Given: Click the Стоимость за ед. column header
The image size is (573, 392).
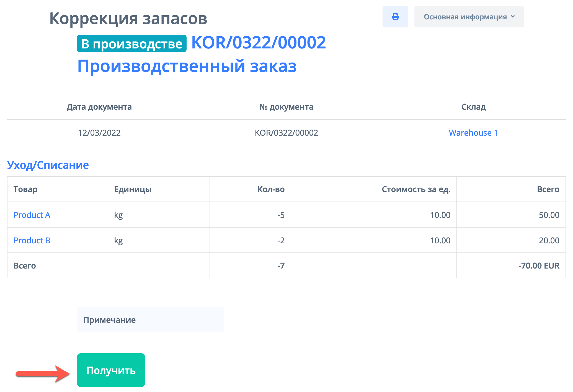Looking at the screenshot, I should click(416, 189).
